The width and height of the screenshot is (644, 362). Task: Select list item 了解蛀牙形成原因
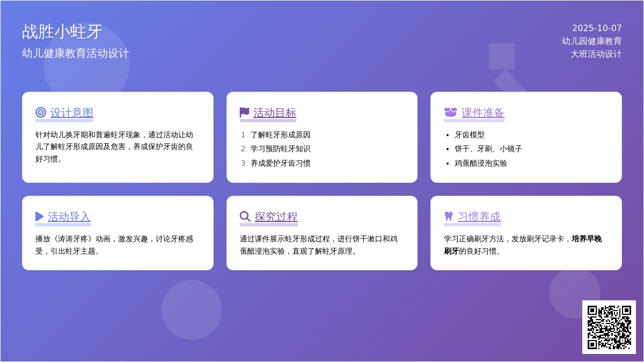[280, 135]
